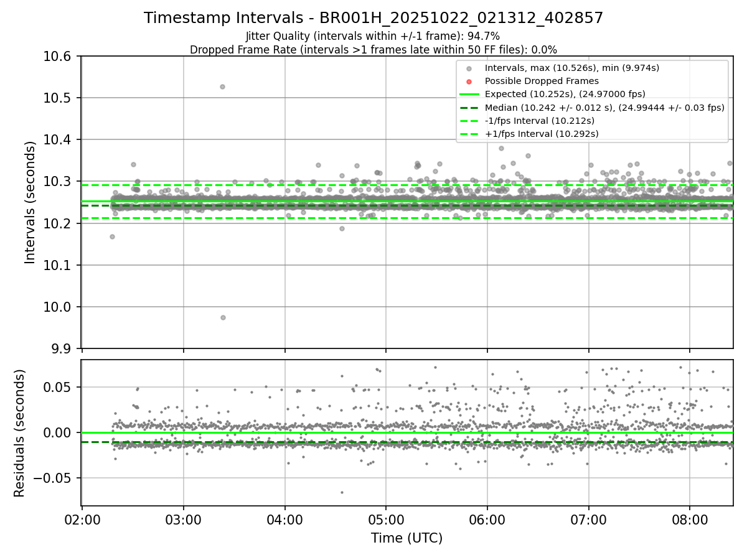Click the 'Dropped Frame Rate' 0.0% subtitle line
The width and height of the screenshot is (747, 560).
click(x=374, y=50)
